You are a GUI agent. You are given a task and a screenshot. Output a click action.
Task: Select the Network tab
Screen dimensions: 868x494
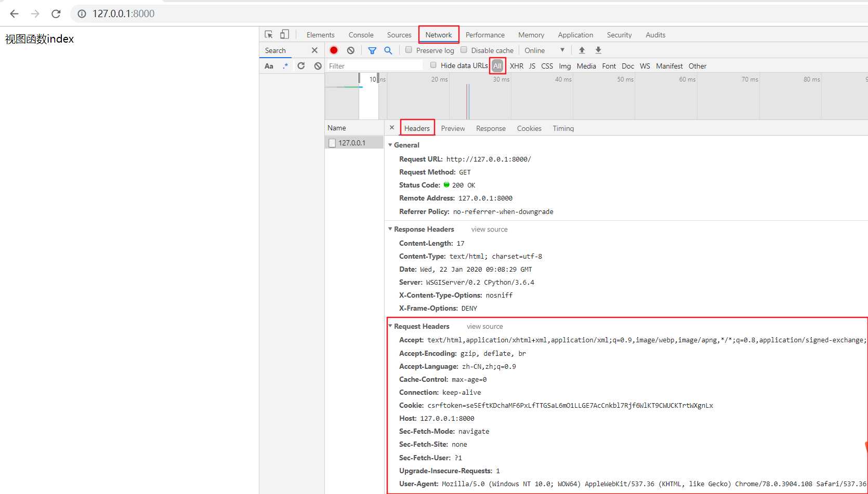coord(439,35)
